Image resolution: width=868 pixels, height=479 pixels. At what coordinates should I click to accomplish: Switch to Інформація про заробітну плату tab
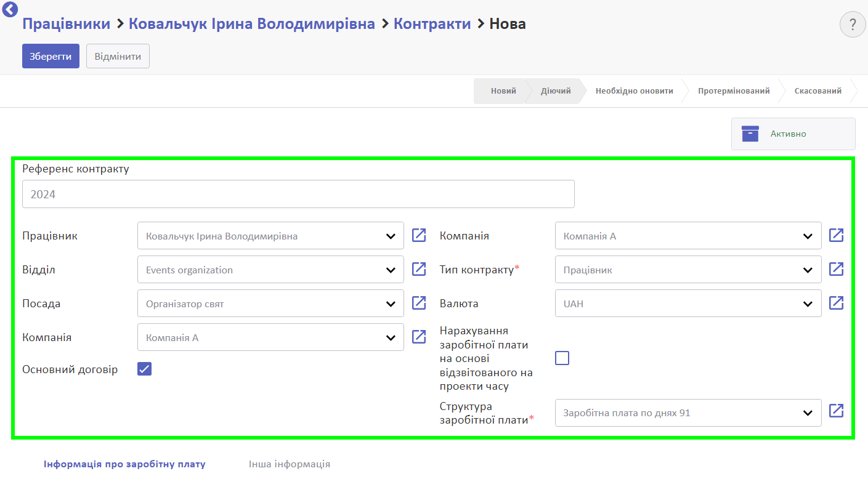tap(124, 464)
